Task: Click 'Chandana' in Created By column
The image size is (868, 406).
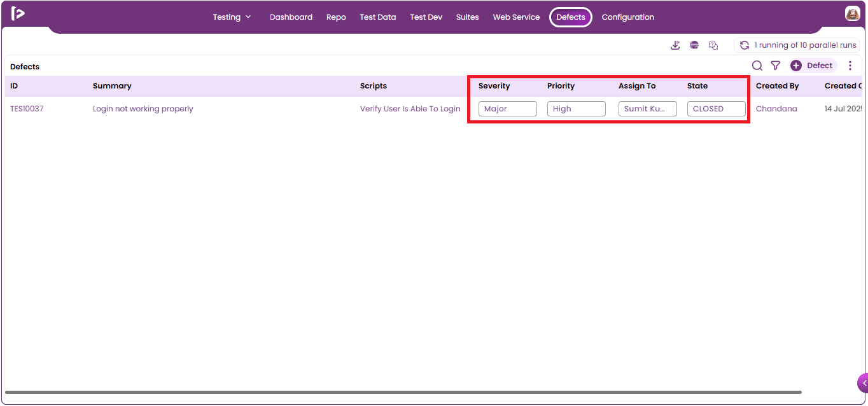Action: coord(776,109)
